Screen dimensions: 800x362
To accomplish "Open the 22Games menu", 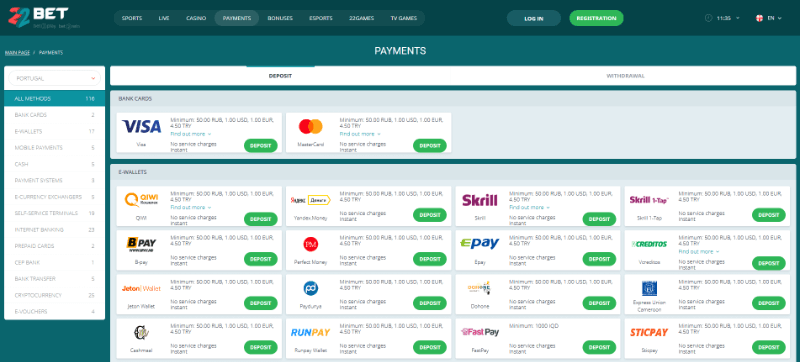I will [x=362, y=18].
